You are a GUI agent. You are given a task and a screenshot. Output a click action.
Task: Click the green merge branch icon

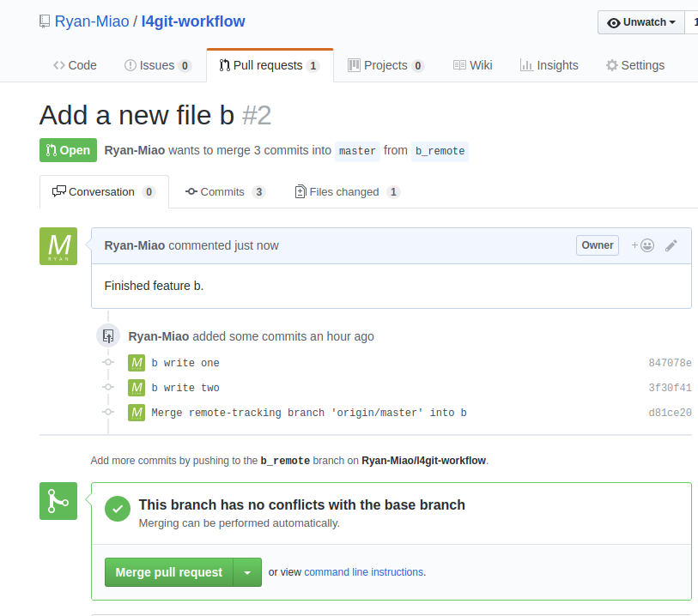tap(58, 501)
